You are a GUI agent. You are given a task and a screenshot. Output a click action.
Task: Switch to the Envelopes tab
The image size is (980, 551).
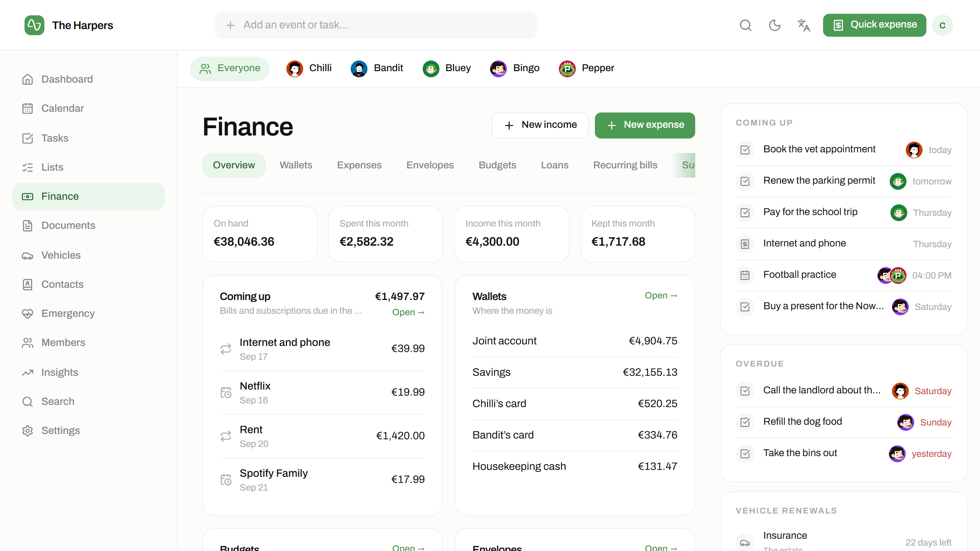(x=430, y=165)
